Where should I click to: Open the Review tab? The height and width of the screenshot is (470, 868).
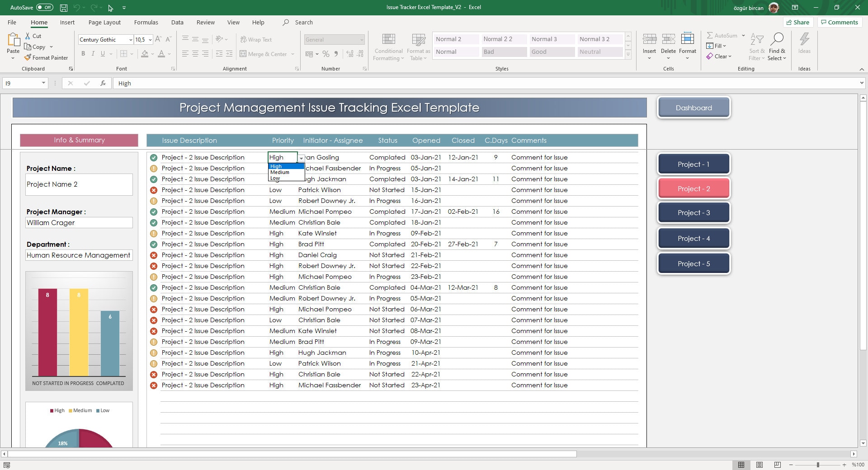(205, 22)
